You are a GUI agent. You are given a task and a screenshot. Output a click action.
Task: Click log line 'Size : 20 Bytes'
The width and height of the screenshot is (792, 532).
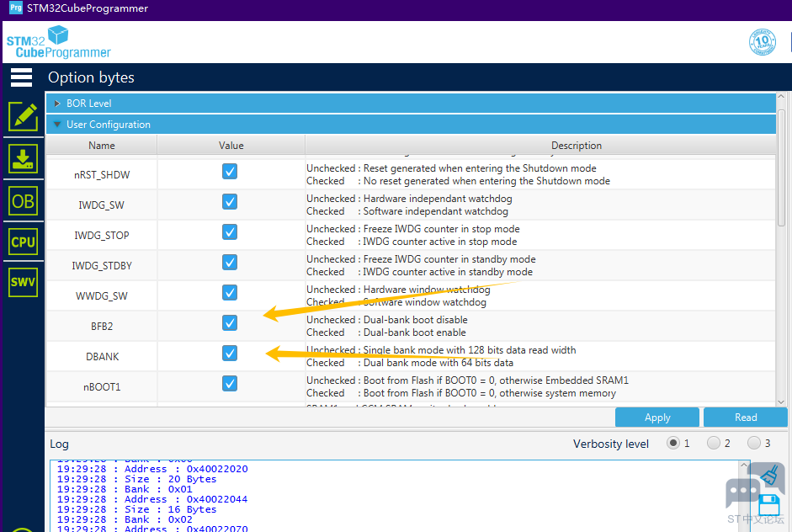(x=136, y=479)
